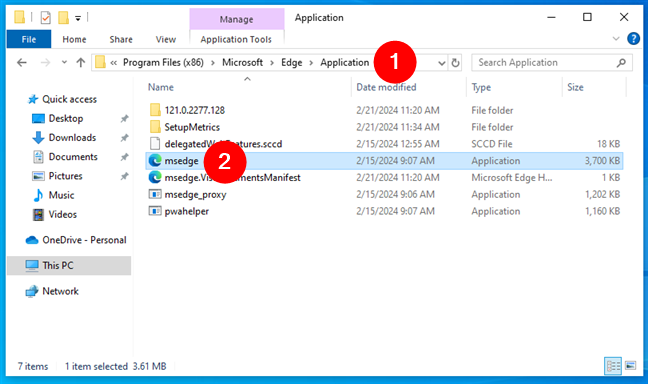Click the New folder quick access icon
This screenshot has height=384, width=648.
(x=63, y=18)
